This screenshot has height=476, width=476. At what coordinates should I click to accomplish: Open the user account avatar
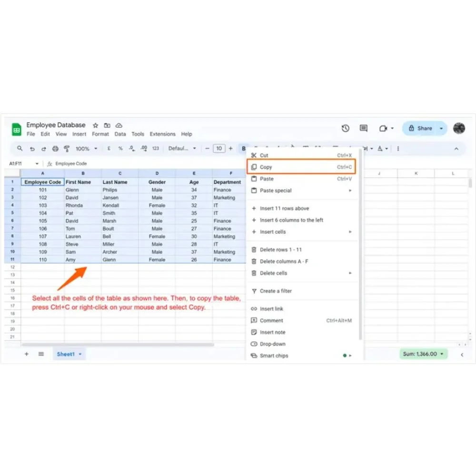[459, 128]
